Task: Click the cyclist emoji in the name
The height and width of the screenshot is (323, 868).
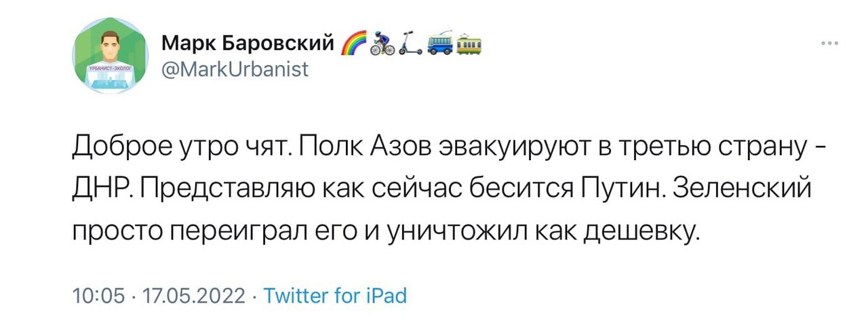Action: tap(382, 45)
